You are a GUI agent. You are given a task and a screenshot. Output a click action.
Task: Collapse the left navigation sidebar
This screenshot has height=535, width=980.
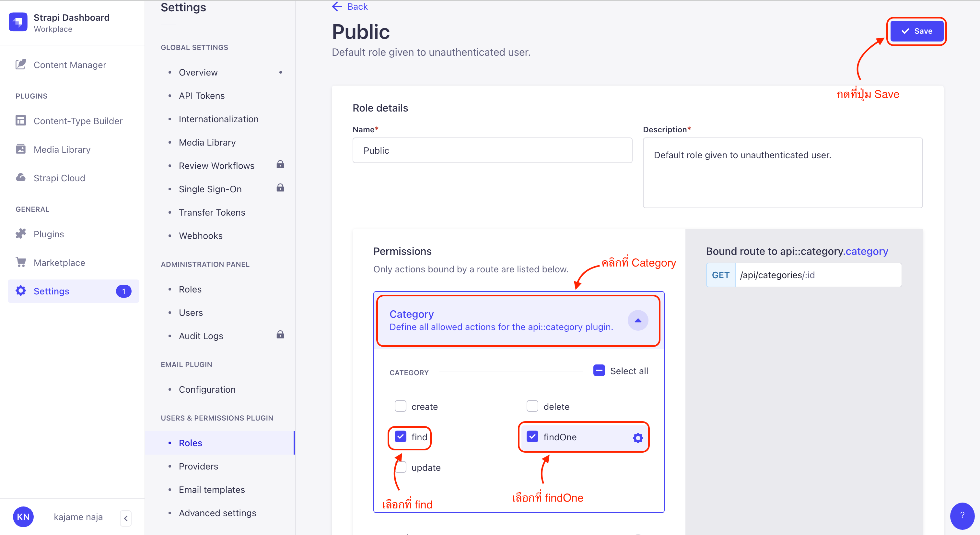coord(125,518)
